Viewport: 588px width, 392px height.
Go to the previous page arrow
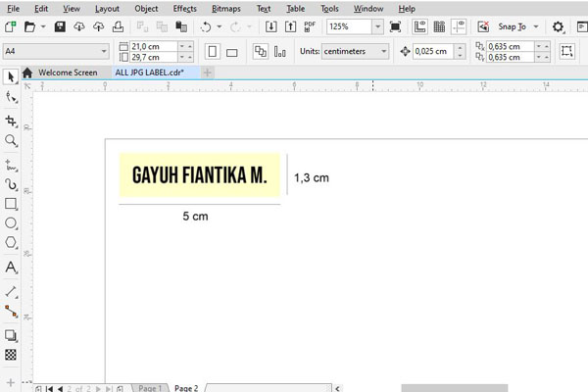60,389
